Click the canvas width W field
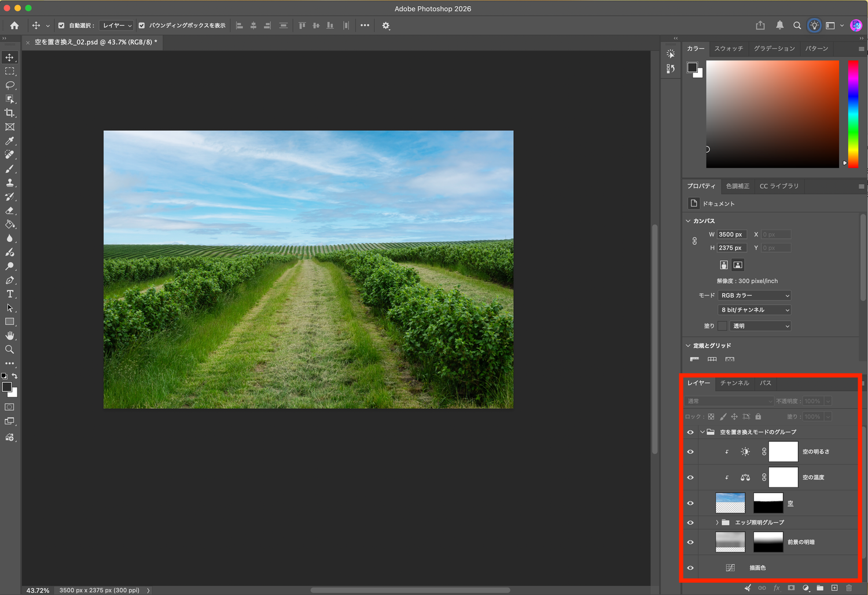The width and height of the screenshot is (868, 595). [x=732, y=234]
